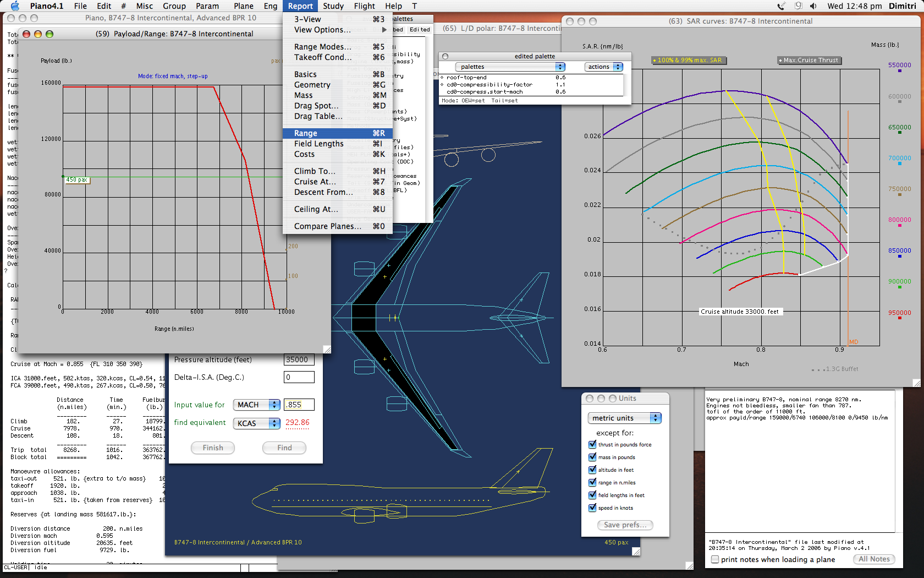Open the Apple menu

point(15,6)
